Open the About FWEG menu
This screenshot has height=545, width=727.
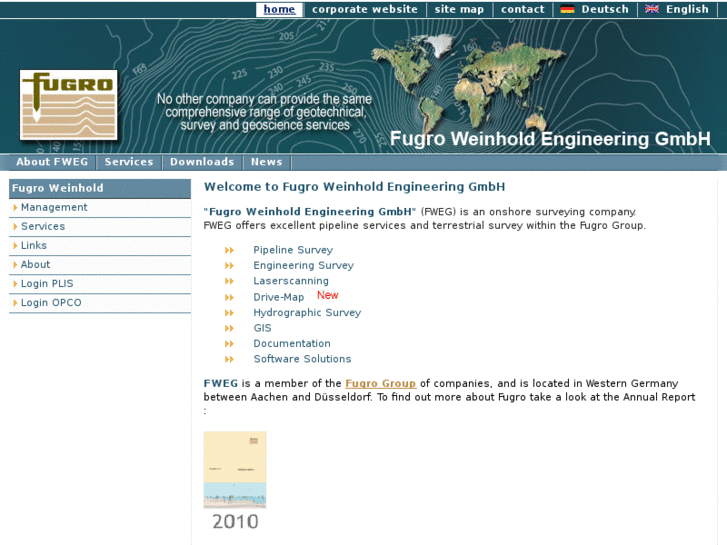[x=52, y=162]
